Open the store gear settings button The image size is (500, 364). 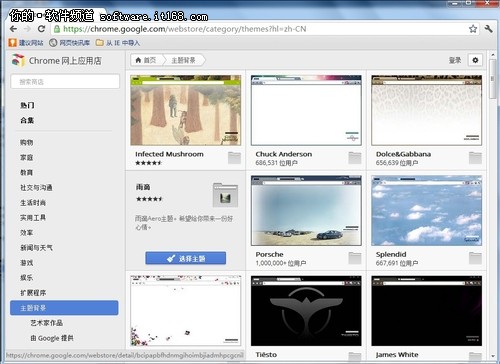[x=475, y=60]
